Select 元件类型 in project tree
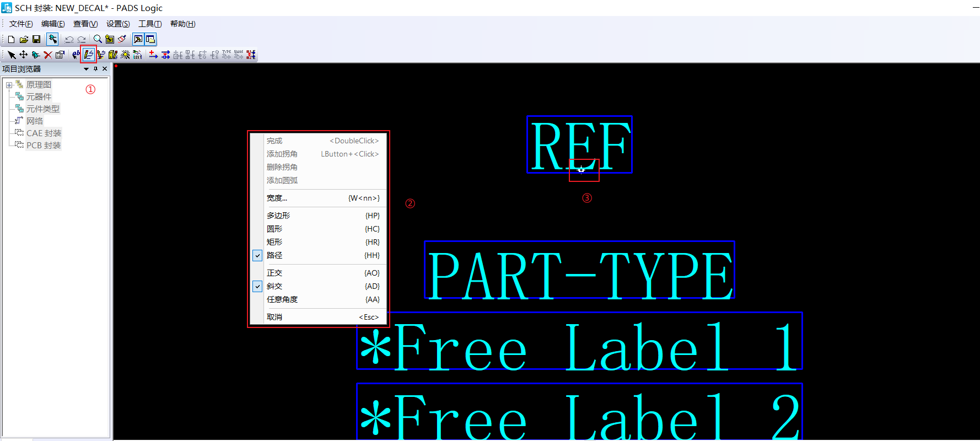Viewport: 980px width, 441px height. (43, 109)
